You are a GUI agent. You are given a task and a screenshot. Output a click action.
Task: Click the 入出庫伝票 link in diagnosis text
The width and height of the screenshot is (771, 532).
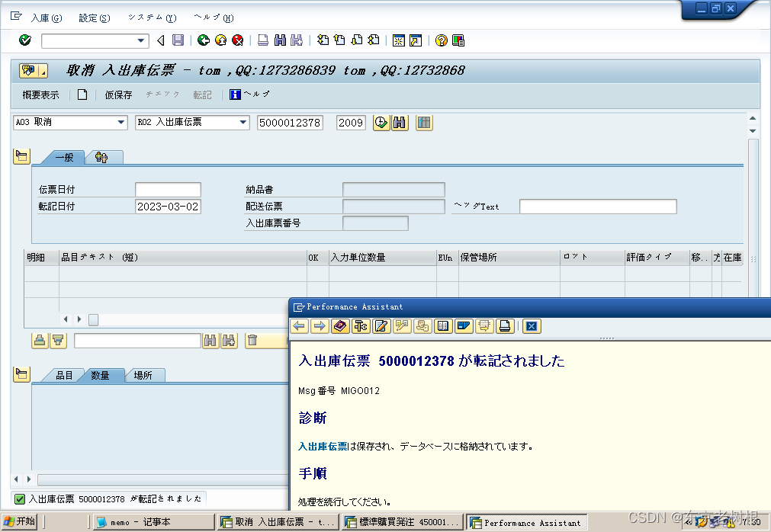323,446
